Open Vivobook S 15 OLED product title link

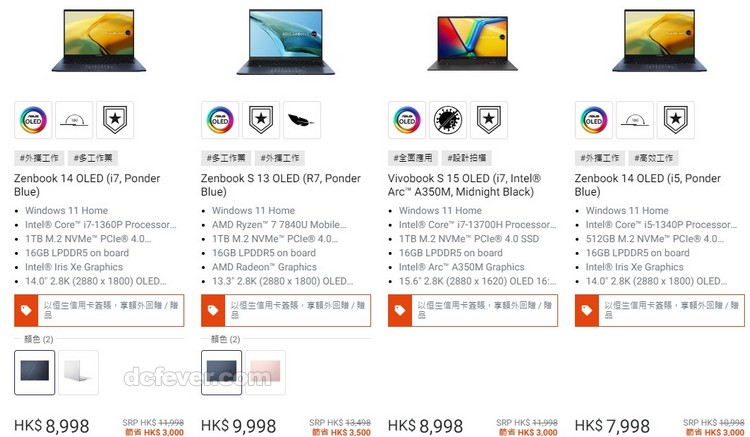click(464, 185)
